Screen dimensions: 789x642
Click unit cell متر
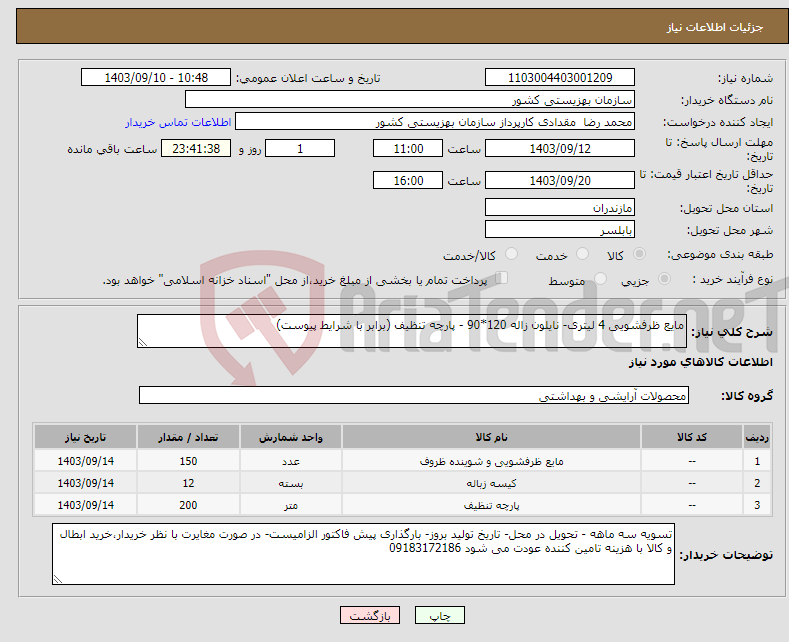tap(291, 505)
